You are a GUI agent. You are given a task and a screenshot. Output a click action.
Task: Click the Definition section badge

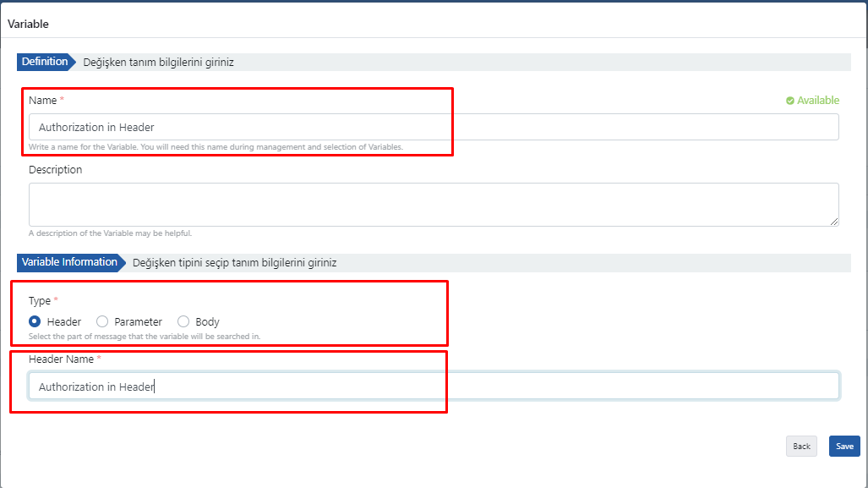pos(46,62)
